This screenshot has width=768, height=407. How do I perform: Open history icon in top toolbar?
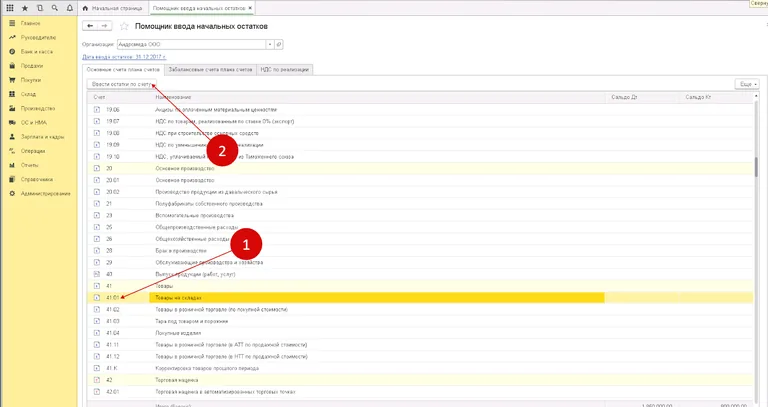tap(38, 8)
